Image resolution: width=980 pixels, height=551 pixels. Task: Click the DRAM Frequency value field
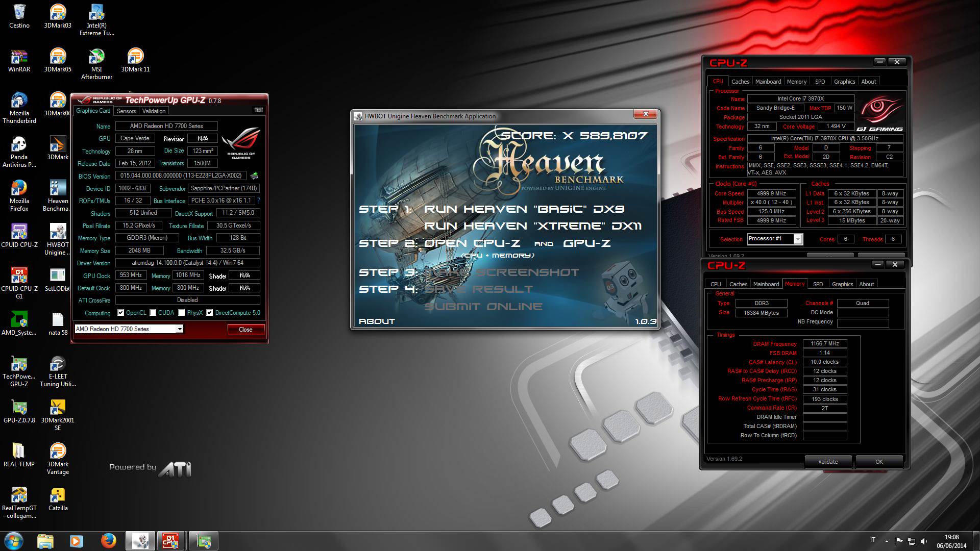pos(825,344)
